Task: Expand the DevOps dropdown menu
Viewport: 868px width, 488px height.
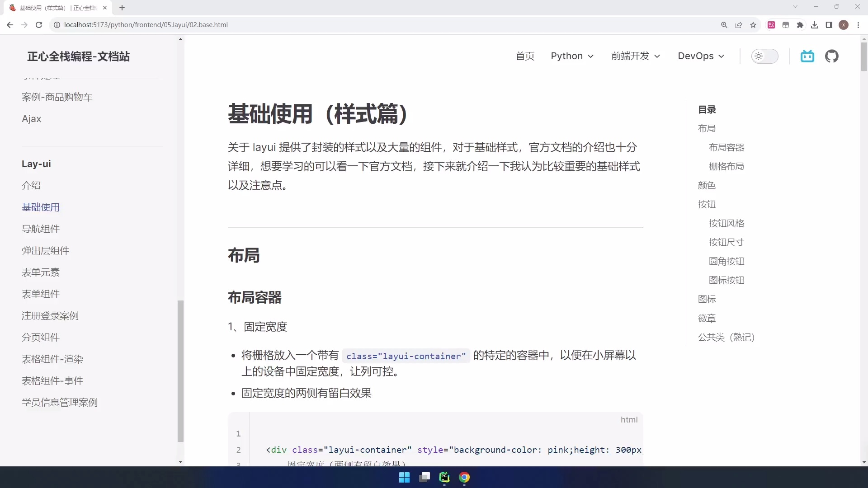Action: pyautogui.click(x=701, y=56)
